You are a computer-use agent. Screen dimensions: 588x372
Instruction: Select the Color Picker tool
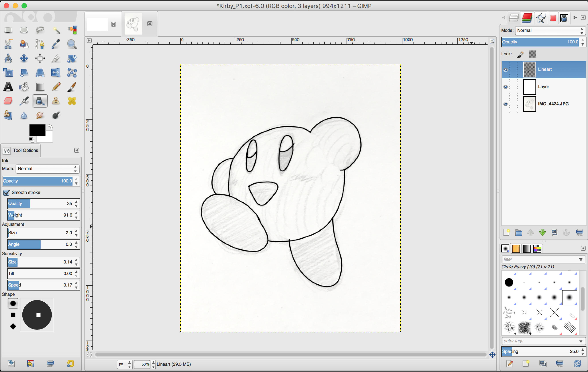click(56, 44)
